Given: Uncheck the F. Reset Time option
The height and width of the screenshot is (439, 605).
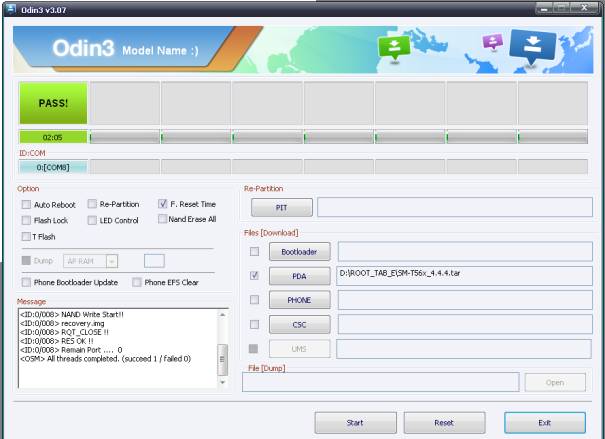Looking at the screenshot, I should click(x=163, y=204).
